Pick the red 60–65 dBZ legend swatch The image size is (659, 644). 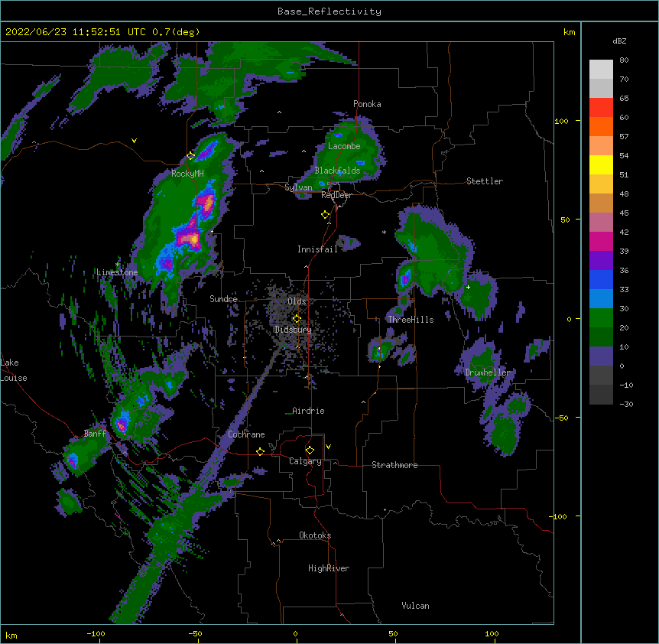point(601,108)
